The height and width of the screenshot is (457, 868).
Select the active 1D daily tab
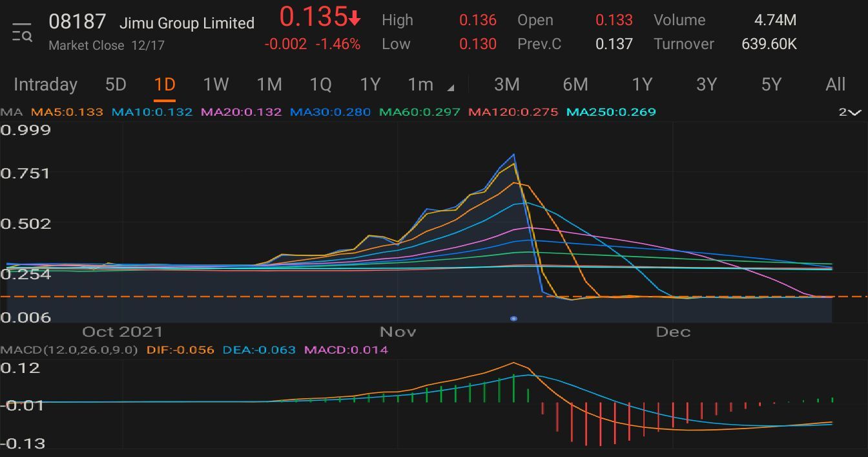(165, 85)
